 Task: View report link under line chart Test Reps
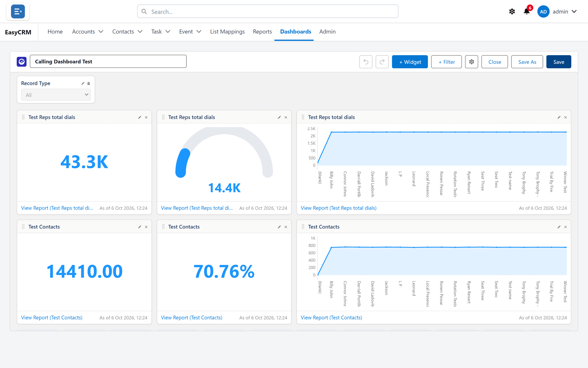338,208
